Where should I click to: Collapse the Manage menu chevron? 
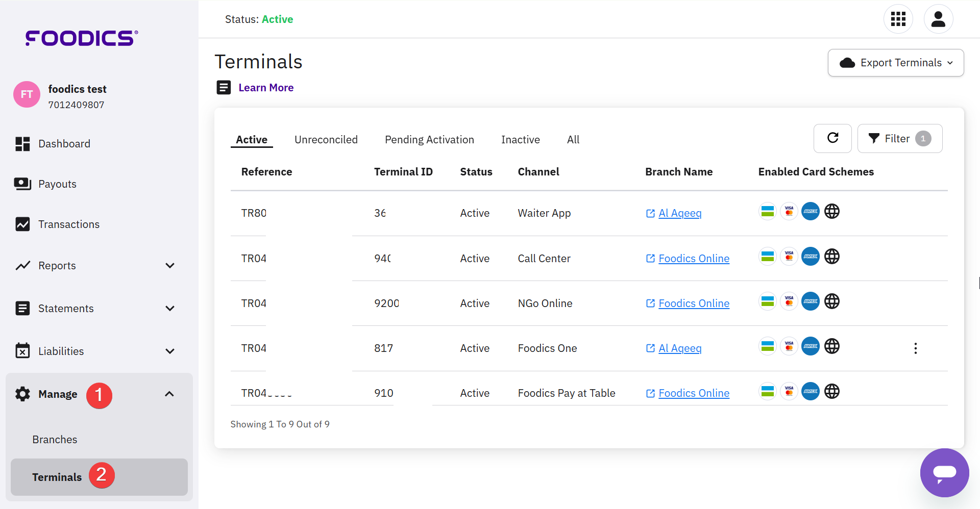pyautogui.click(x=169, y=394)
